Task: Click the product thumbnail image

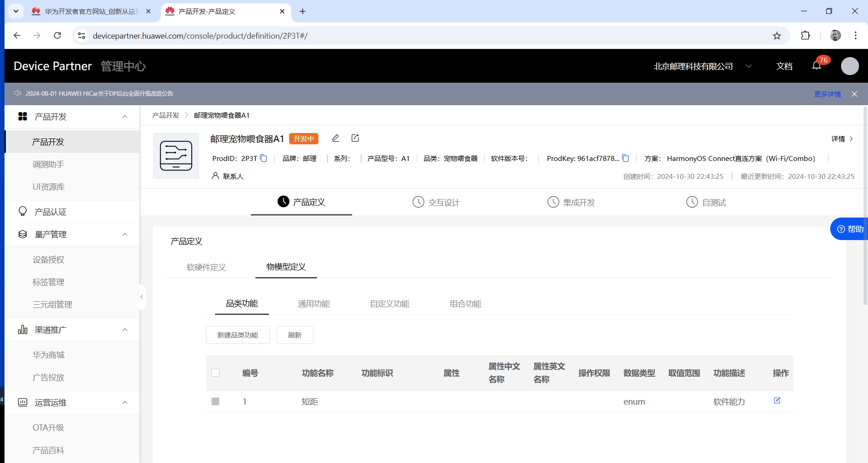Action: pyautogui.click(x=176, y=156)
